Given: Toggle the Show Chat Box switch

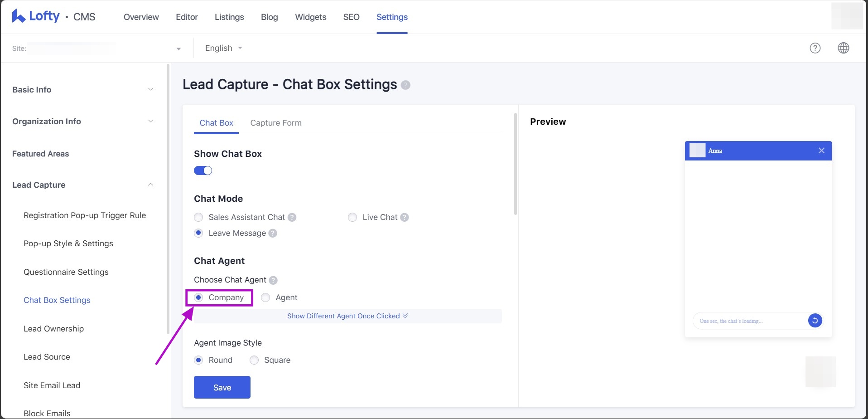Looking at the screenshot, I should (203, 171).
